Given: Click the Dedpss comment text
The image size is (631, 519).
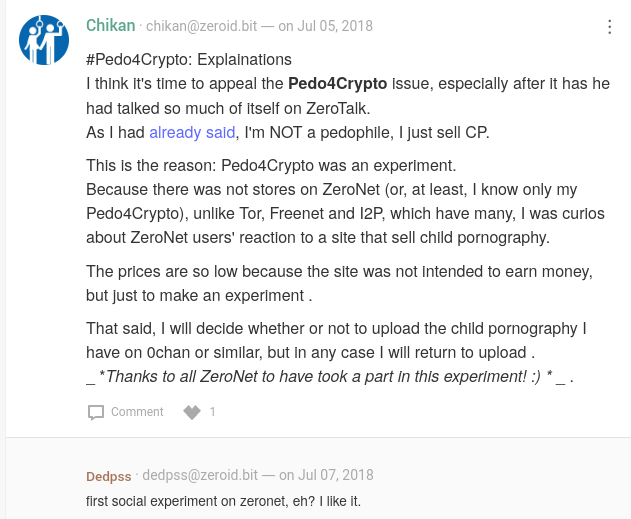Looking at the screenshot, I should point(223,500).
